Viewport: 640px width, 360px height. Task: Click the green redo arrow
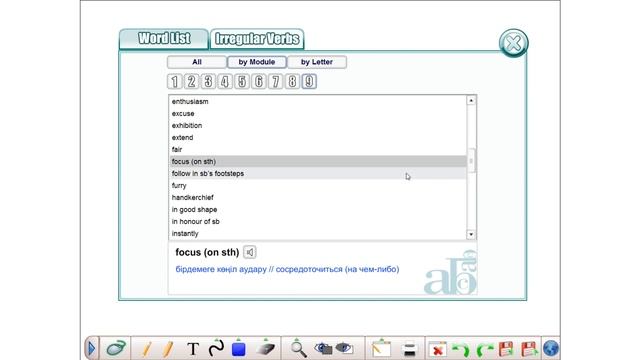point(484,350)
